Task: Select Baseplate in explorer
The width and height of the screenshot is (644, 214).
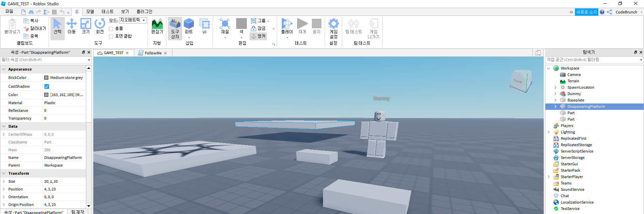Action: [x=576, y=100]
